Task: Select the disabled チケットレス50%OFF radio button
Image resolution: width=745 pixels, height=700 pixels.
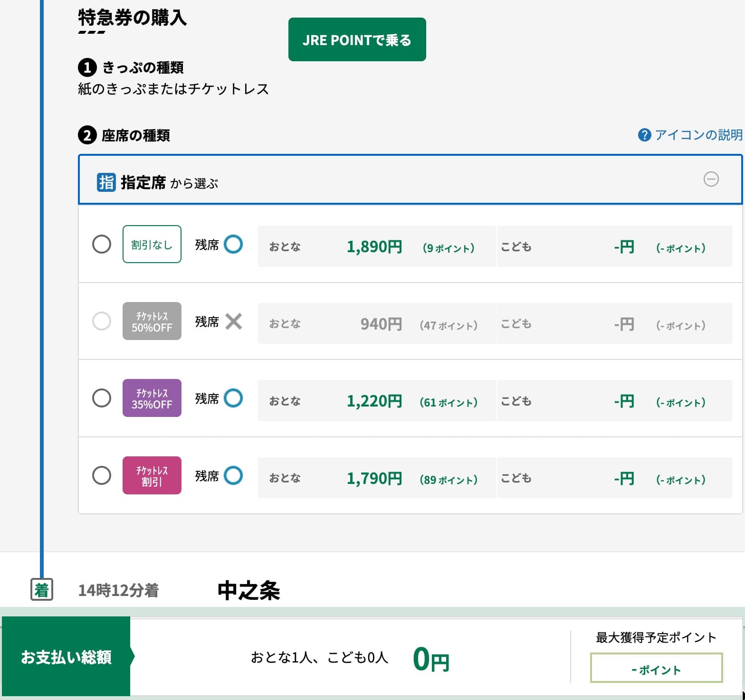Action: 102,322
